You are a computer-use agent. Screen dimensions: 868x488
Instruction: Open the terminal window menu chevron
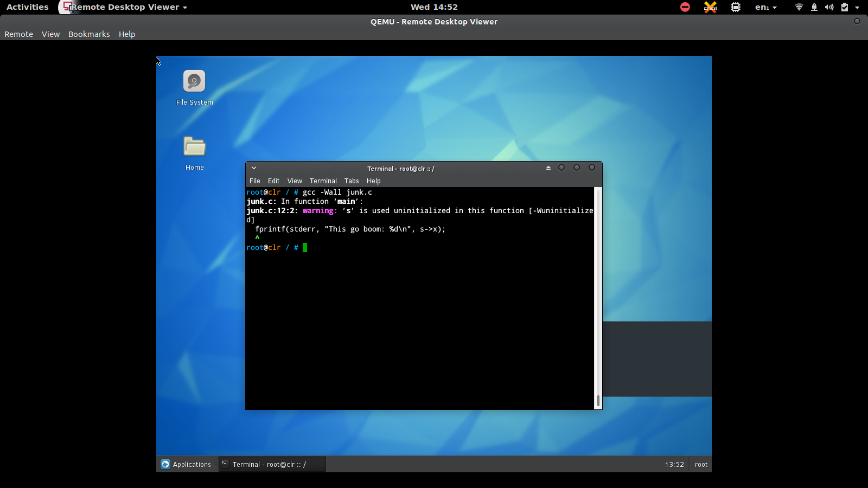pyautogui.click(x=254, y=168)
